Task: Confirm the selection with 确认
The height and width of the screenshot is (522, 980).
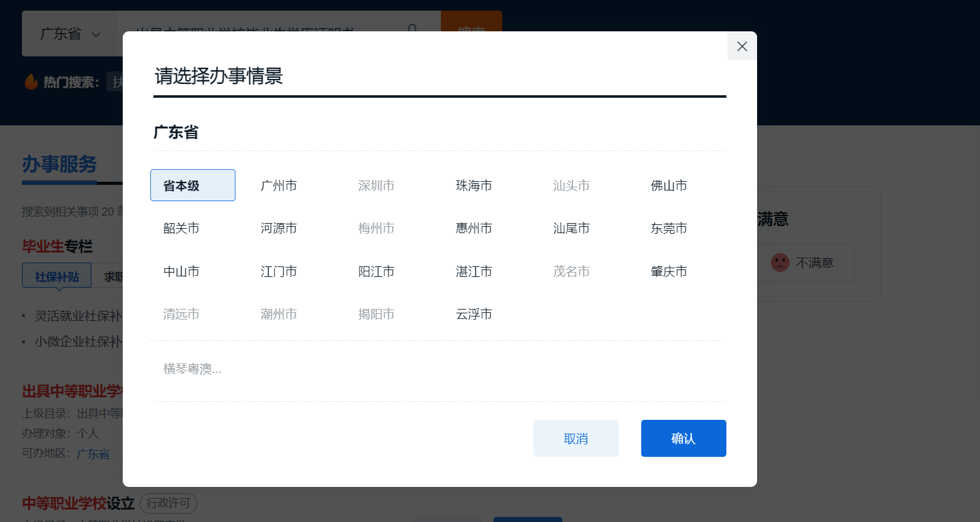Action: coord(683,438)
